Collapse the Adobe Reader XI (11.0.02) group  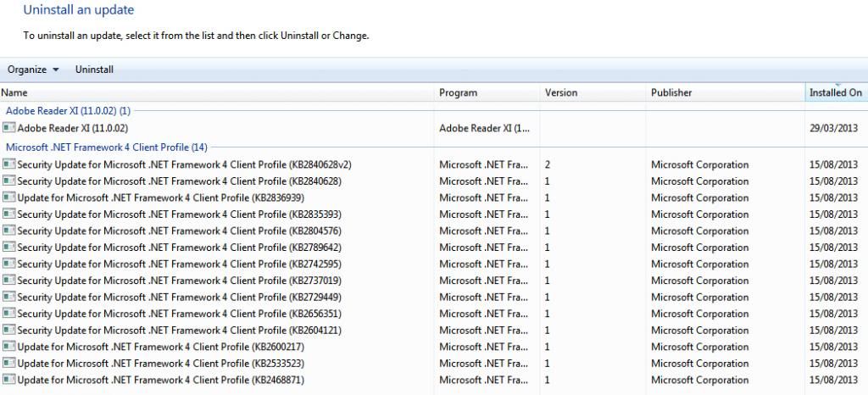(x=68, y=110)
